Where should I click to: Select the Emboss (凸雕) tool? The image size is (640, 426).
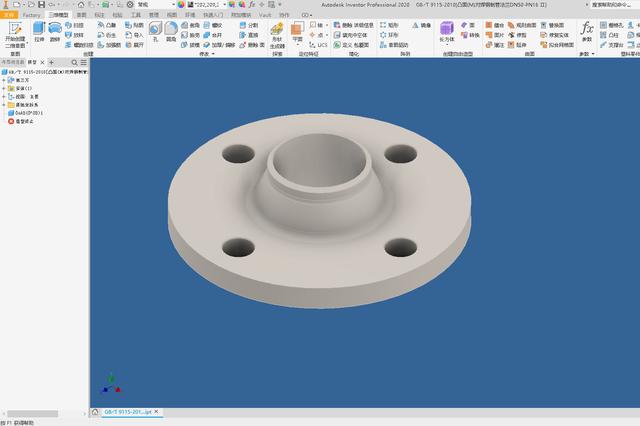pos(107,25)
